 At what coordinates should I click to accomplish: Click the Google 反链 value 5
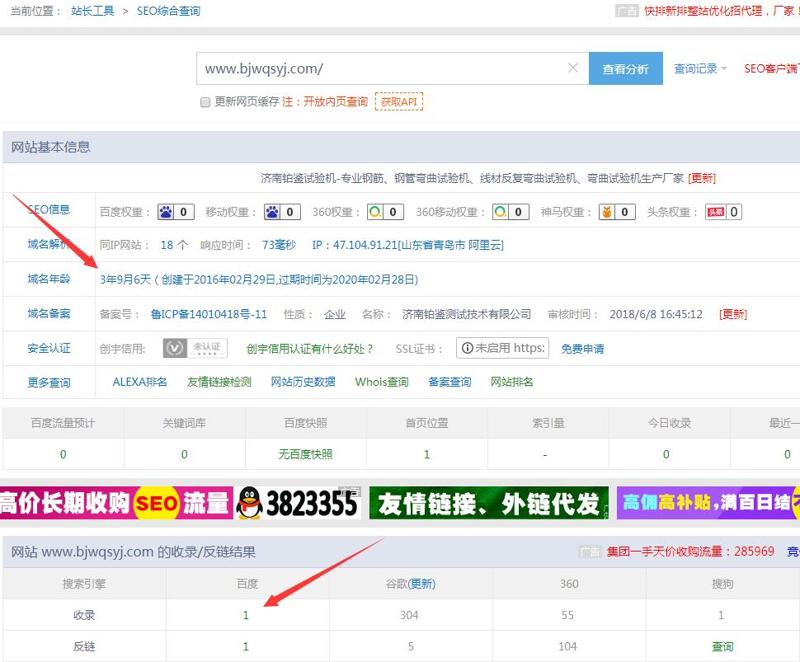pos(410,647)
